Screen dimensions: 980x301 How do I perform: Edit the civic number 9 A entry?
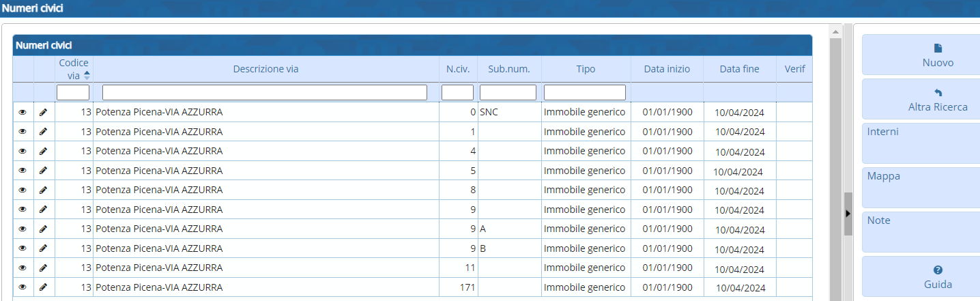(44, 229)
